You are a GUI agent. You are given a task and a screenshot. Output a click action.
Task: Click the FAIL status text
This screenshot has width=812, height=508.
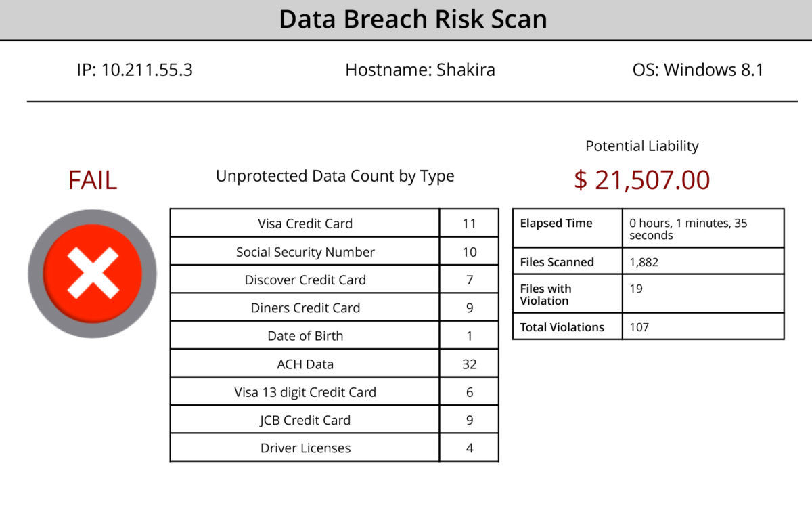[93, 180]
